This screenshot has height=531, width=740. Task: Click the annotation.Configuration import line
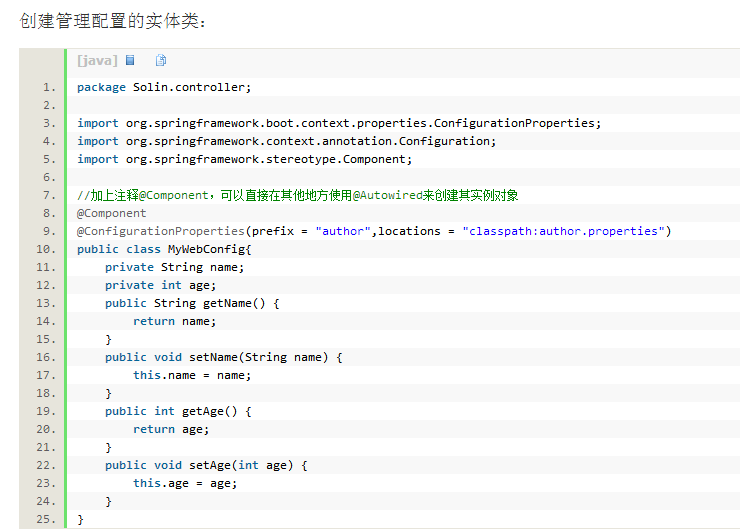point(286,141)
